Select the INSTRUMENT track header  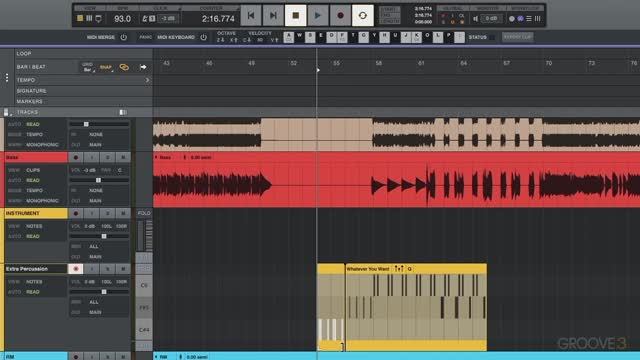36,213
